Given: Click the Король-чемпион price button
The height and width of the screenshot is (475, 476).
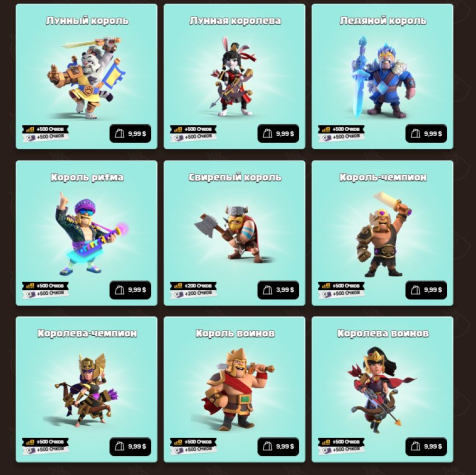Looking at the screenshot, I should coord(426,290).
